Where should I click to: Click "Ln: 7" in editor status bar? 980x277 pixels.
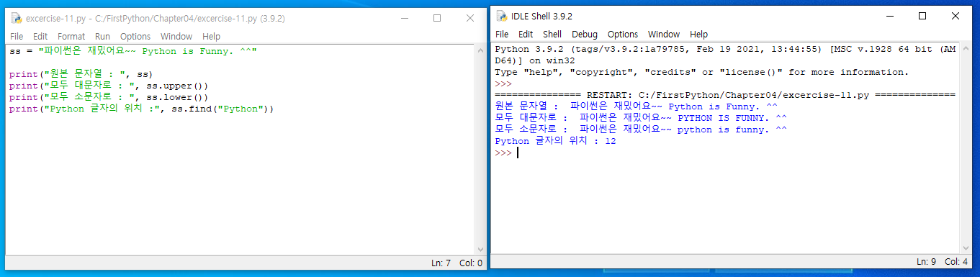tap(441, 263)
